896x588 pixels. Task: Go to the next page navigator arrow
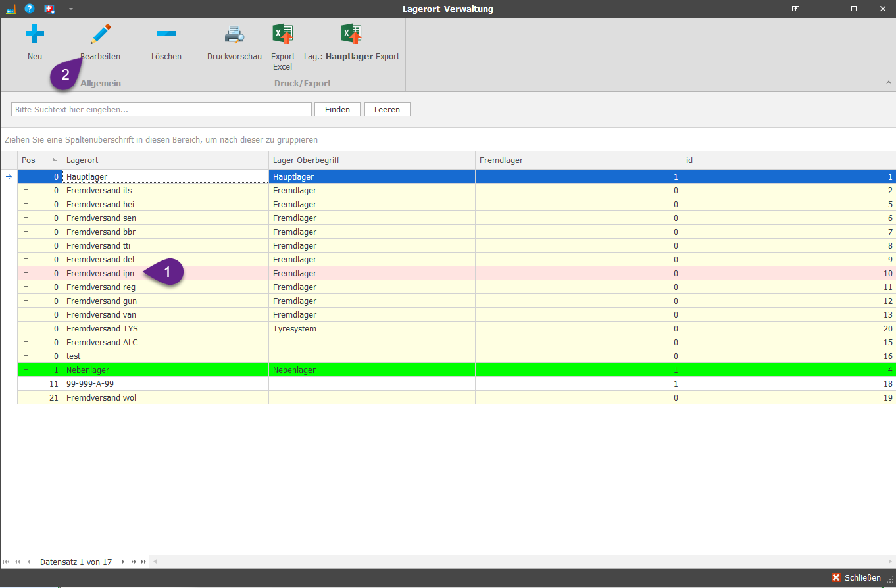point(134,562)
